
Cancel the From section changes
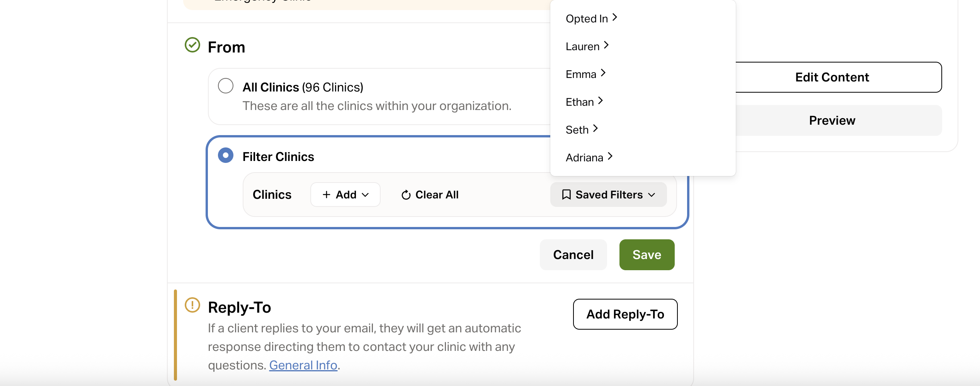573,255
